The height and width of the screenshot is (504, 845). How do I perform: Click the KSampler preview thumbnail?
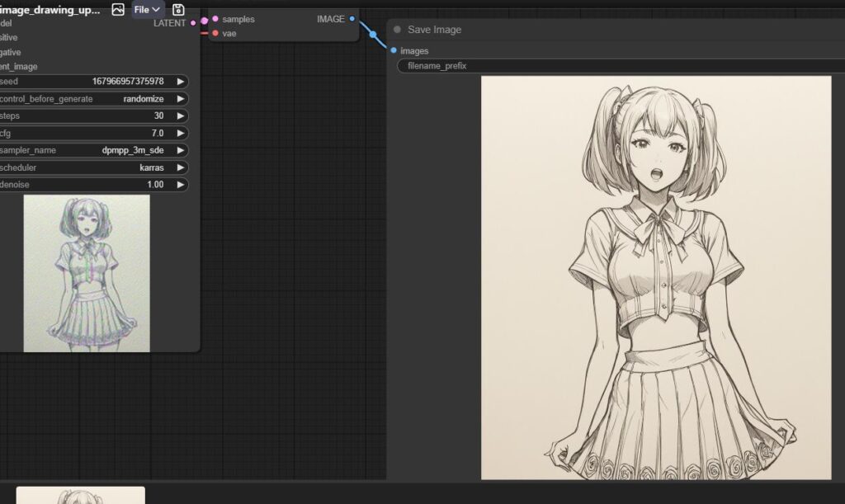click(x=87, y=274)
